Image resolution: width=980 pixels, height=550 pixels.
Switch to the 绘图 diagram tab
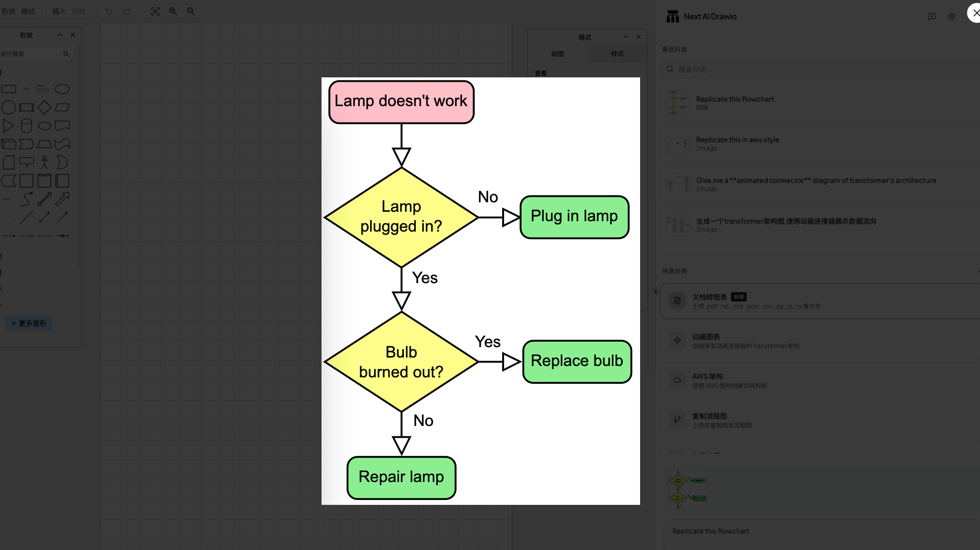tap(557, 54)
